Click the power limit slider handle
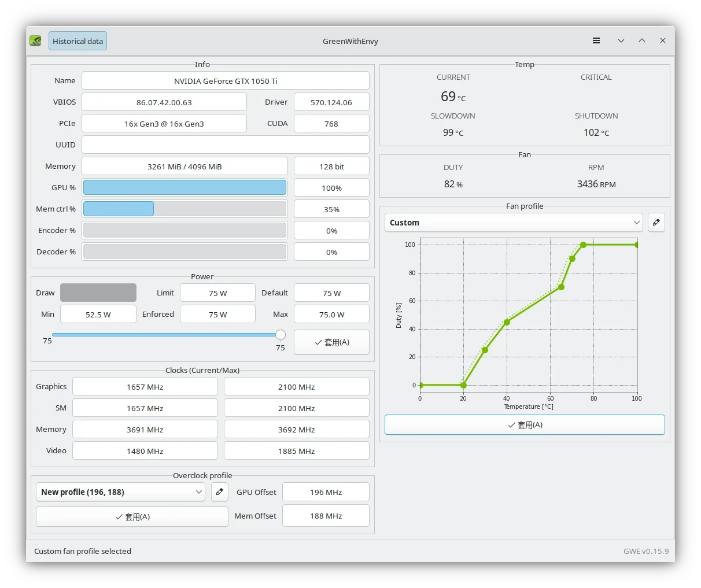The width and height of the screenshot is (701, 588). 281,335
